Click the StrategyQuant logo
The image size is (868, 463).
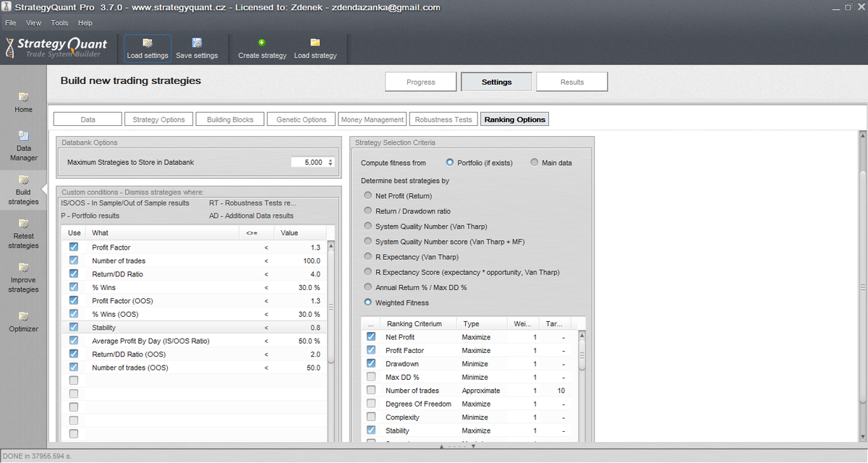(x=56, y=47)
